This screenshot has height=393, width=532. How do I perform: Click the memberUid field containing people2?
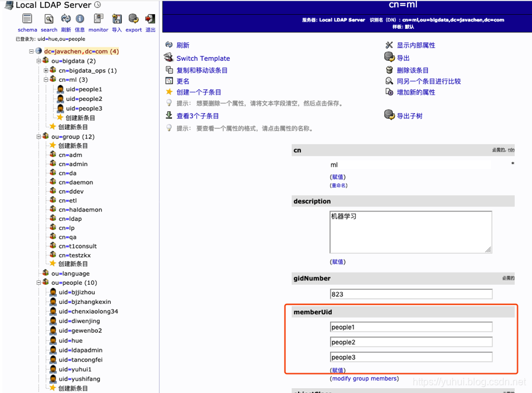point(411,342)
